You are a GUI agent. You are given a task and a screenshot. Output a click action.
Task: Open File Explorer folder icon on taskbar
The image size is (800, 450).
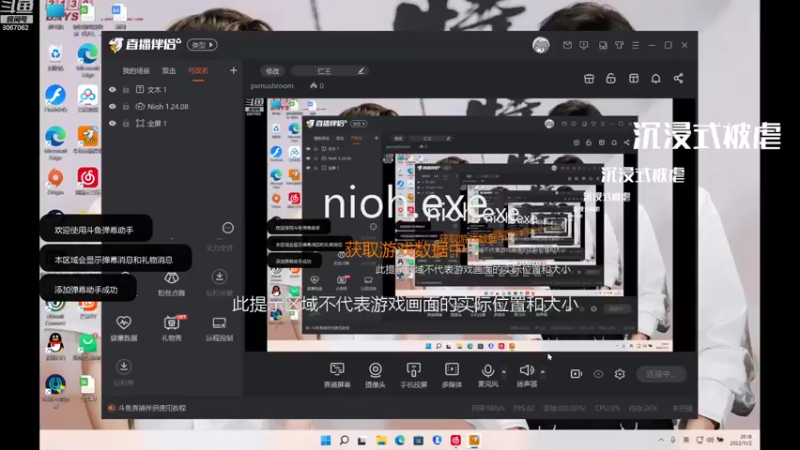381,440
